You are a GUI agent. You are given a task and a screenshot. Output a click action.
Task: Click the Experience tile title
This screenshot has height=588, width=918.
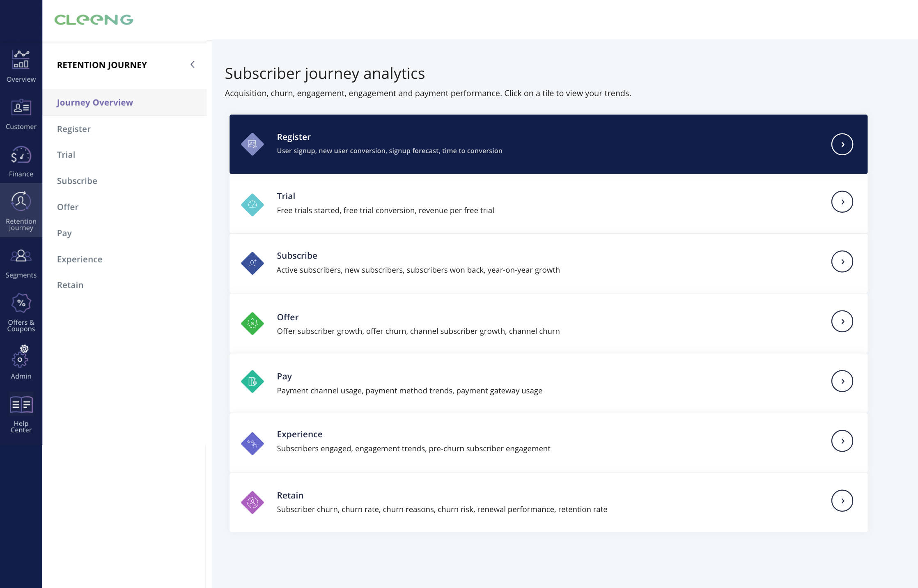coord(299,434)
